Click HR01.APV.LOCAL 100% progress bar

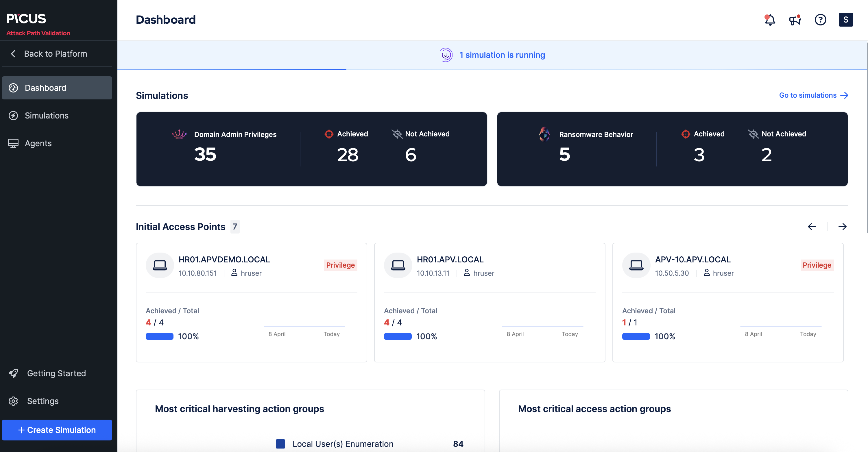(398, 336)
